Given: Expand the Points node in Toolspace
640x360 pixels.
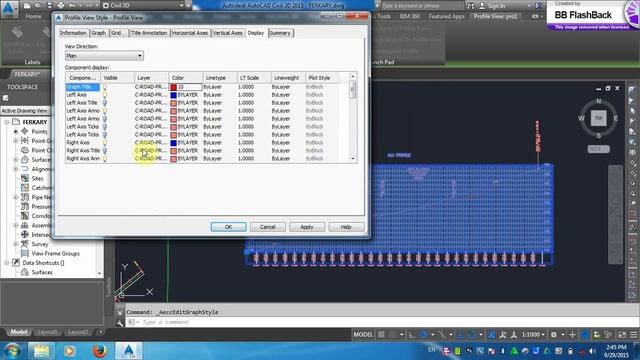Looking at the screenshot, I should (16, 131).
